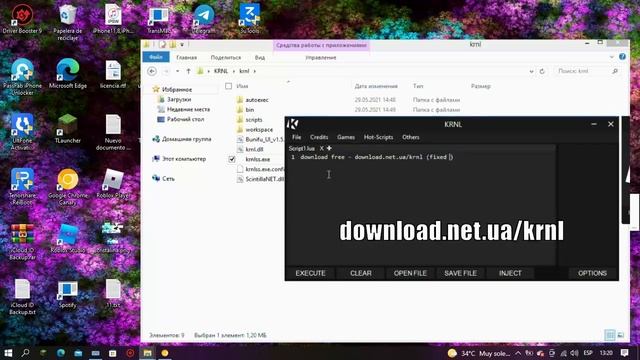Open recent locations dropdown arrow in Explorer
This screenshot has height=360, width=640.
pos(178,71)
